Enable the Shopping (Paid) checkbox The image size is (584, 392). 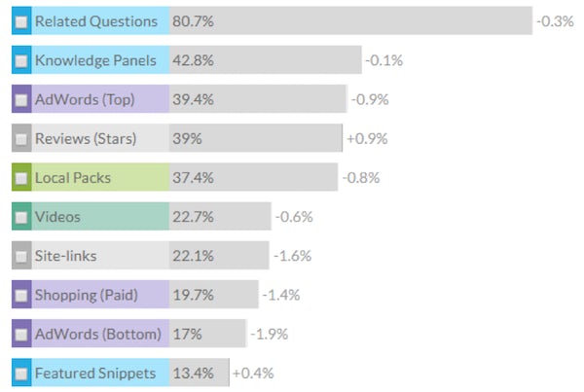click(x=21, y=296)
